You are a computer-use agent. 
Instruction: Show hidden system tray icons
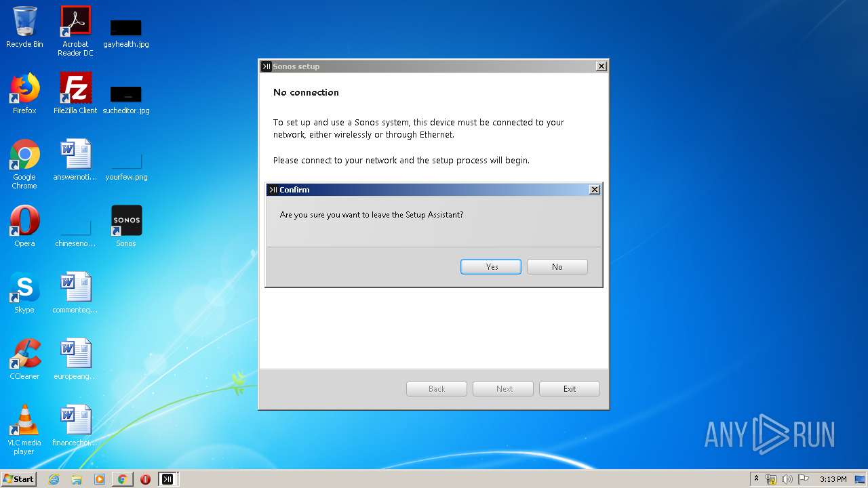[756, 479]
